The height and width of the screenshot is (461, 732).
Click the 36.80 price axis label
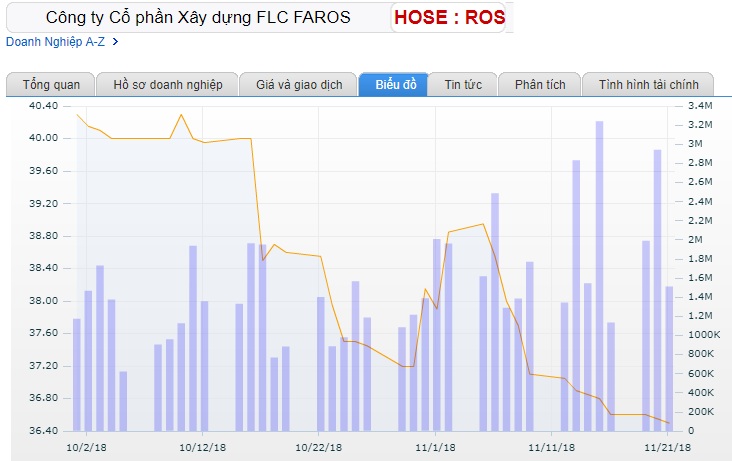43,397
